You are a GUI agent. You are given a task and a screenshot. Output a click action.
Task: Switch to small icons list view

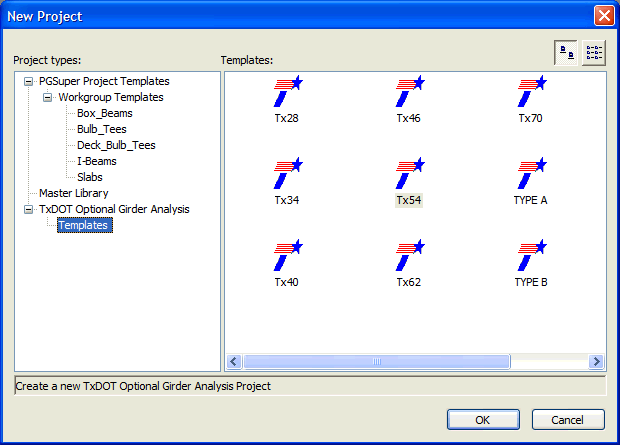coord(594,54)
